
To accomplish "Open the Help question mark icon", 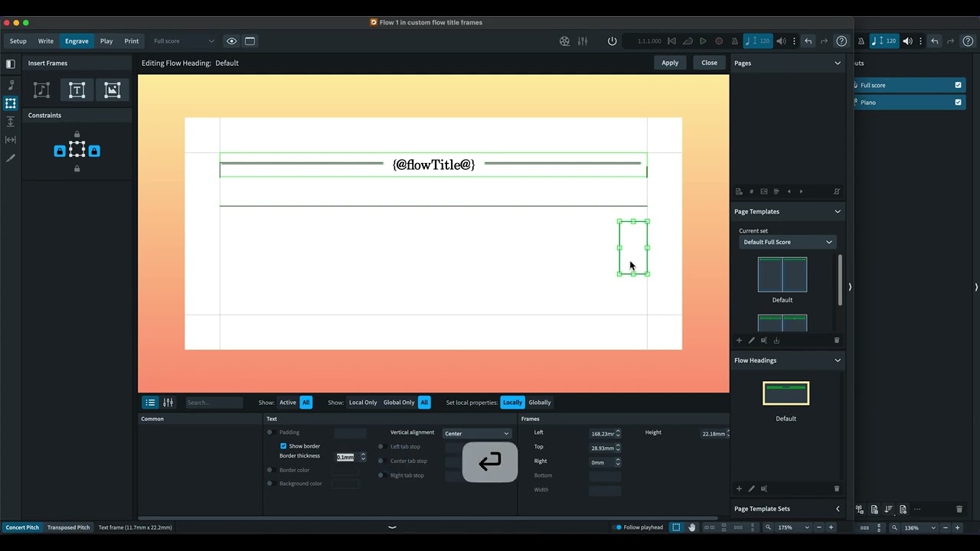I will click(x=841, y=41).
